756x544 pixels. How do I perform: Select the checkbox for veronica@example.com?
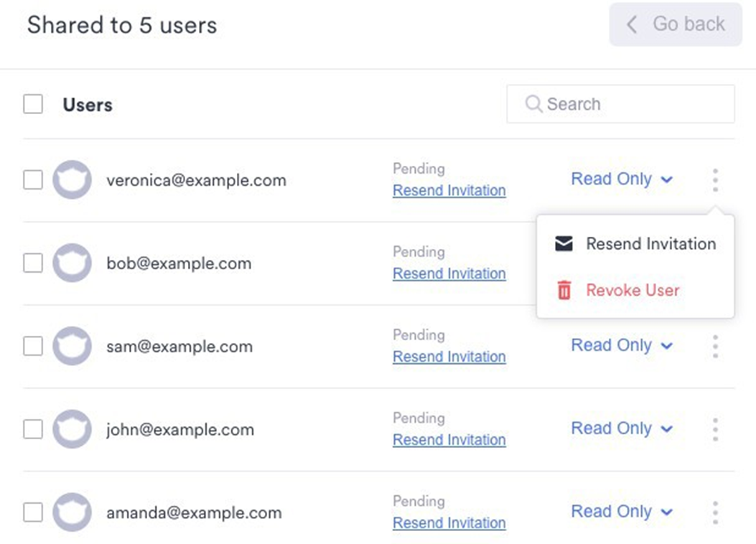[x=33, y=179]
